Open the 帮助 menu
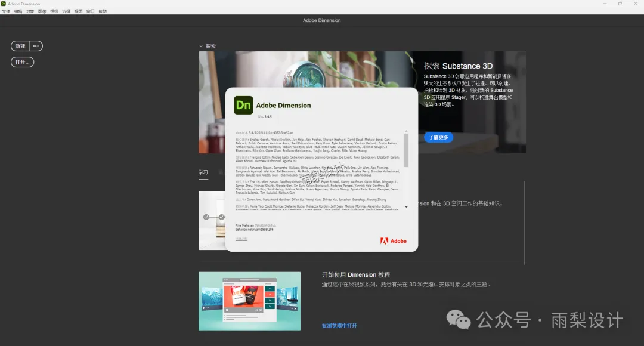Image resolution: width=644 pixels, height=346 pixels. click(103, 11)
